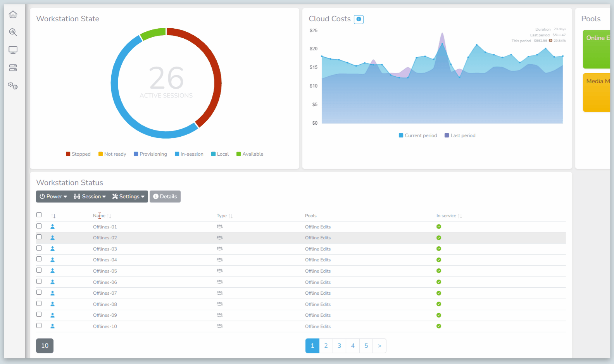Open the Session dropdown menu
This screenshot has width=614, height=364.
90,197
